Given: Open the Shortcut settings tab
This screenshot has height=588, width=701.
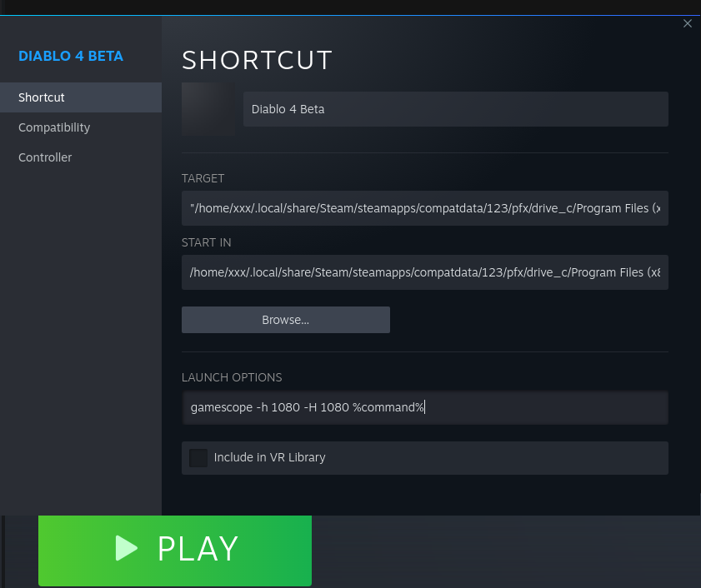Looking at the screenshot, I should coord(81,97).
